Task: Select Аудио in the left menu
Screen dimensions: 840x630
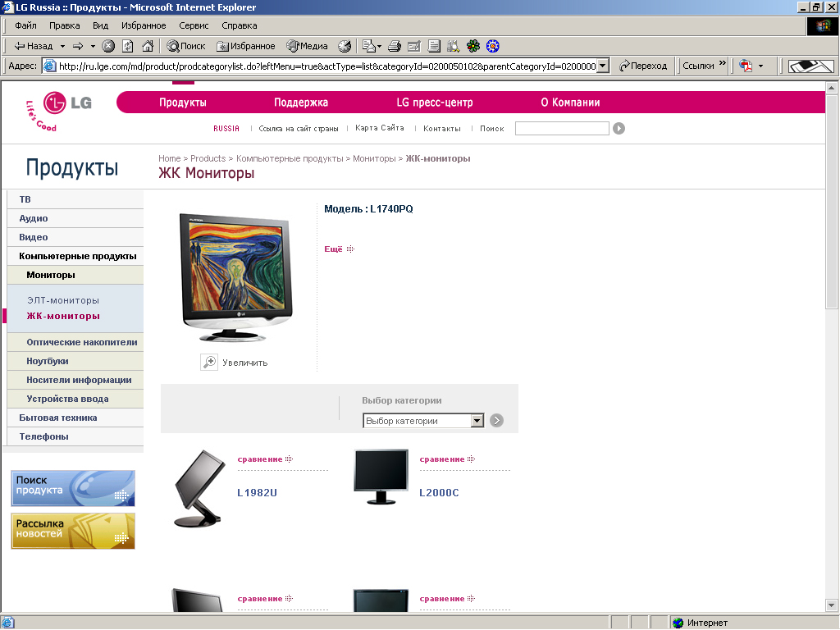Action: point(75,218)
